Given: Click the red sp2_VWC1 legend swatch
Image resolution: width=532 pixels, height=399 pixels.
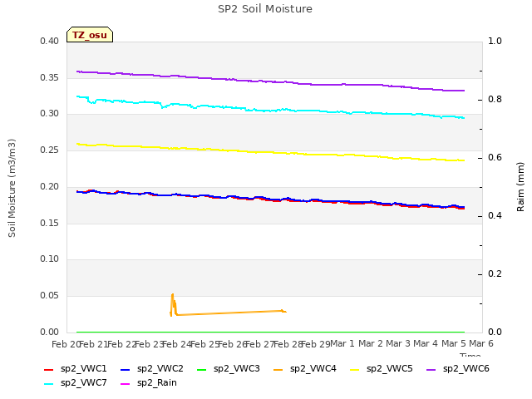Looking at the screenshot, I should coord(49,369).
